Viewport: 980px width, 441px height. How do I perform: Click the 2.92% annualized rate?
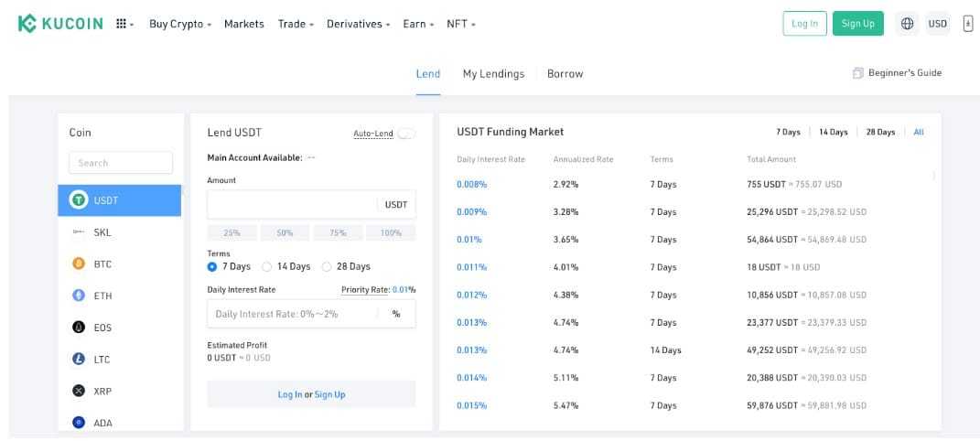[565, 184]
